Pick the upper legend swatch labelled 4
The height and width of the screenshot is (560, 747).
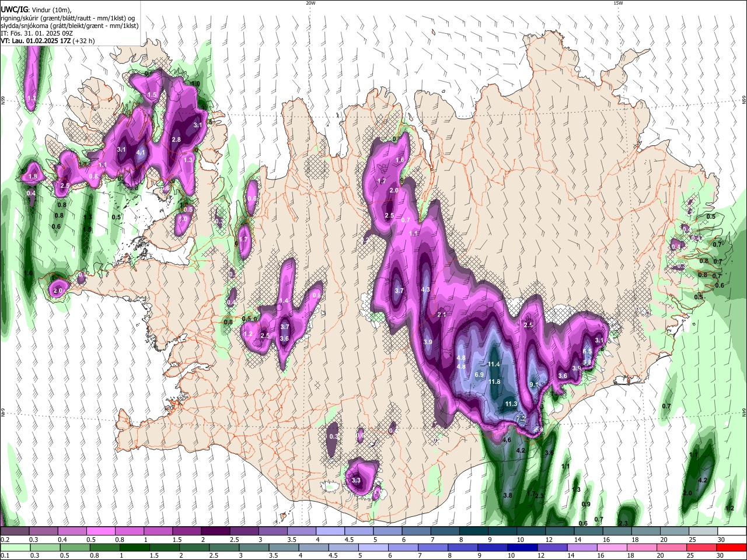coord(329,531)
